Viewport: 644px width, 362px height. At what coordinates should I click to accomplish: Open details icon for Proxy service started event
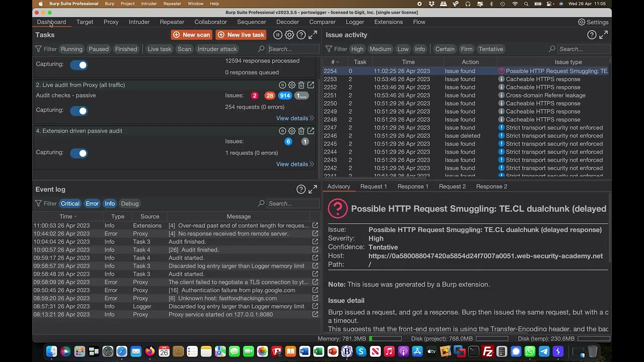[x=315, y=314]
